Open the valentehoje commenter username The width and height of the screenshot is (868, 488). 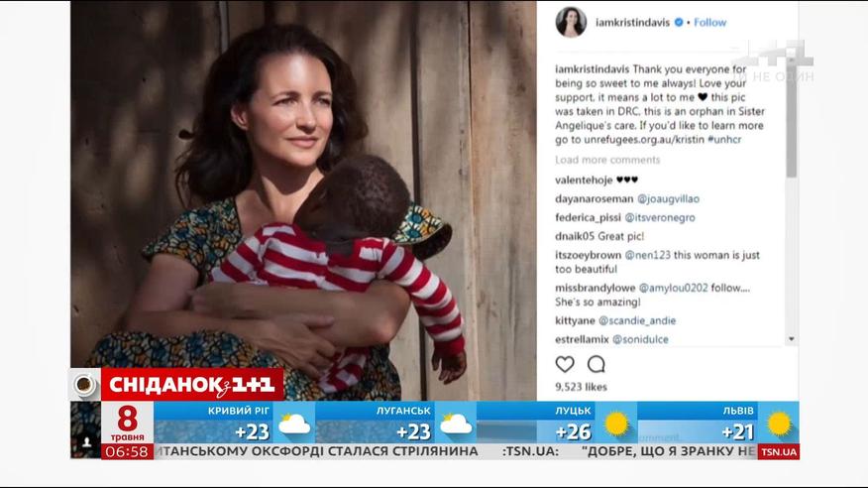pyautogui.click(x=584, y=180)
